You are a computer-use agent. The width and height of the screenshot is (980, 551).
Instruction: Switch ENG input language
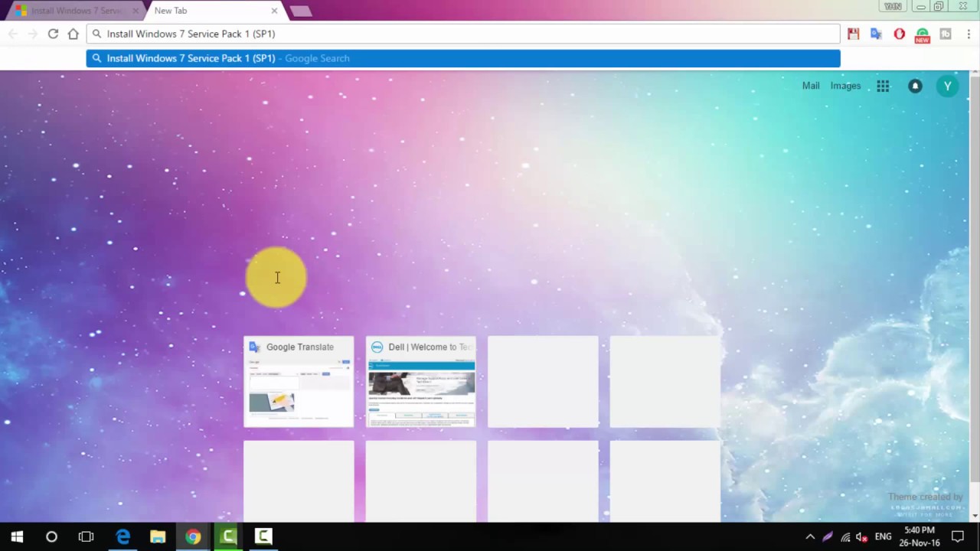[883, 537]
